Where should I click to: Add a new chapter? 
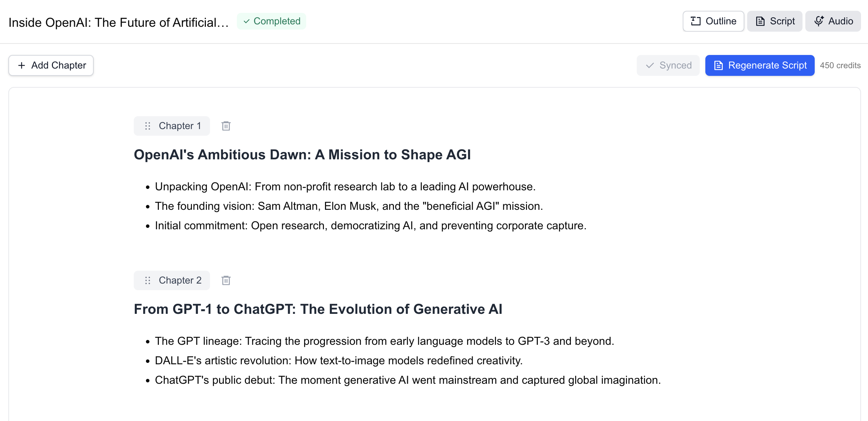point(51,65)
